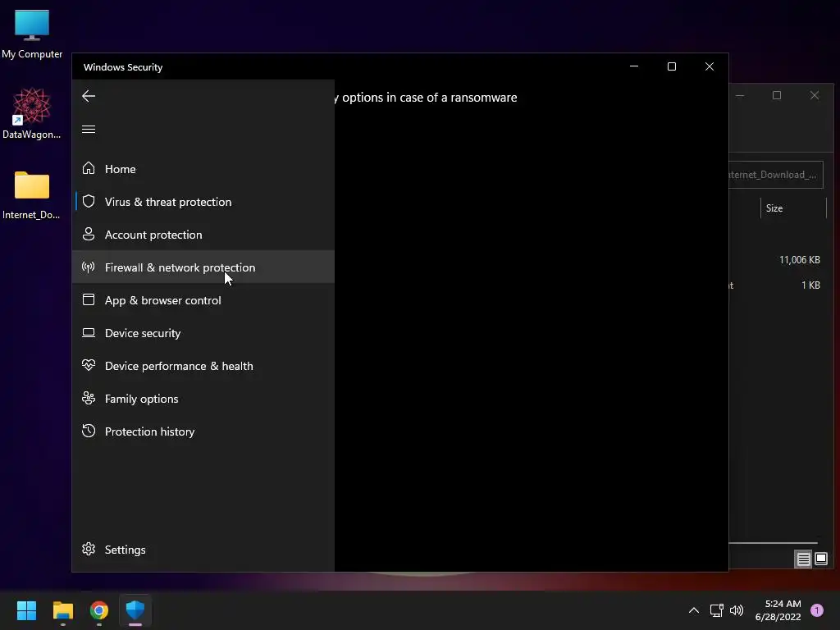Viewport: 840px width, 630px height.
Task: Select the 11,006 KB file size cell
Action: pyautogui.click(x=799, y=260)
